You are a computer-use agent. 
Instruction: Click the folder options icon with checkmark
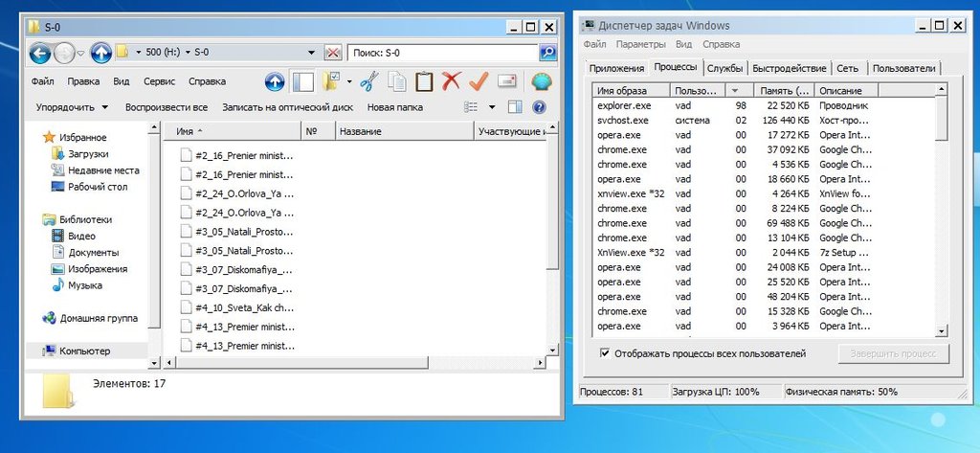click(x=331, y=82)
